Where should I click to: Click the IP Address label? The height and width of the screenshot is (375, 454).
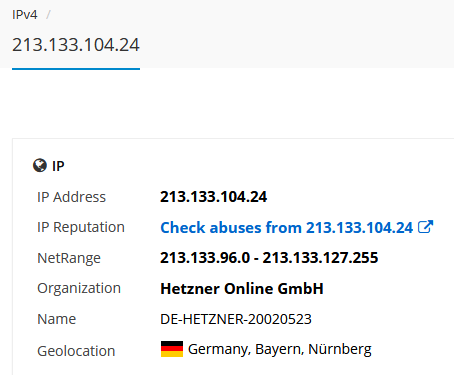71,197
